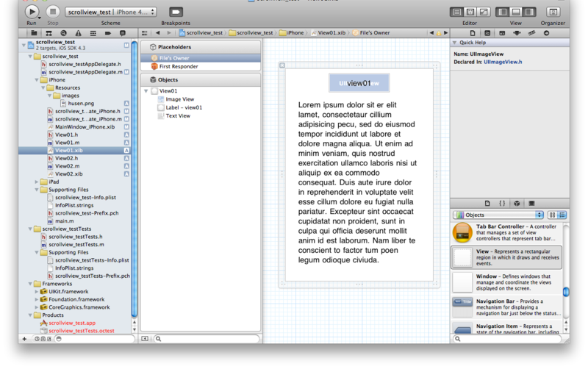Open the search navigator
This screenshot has width=588, height=369.
pos(63,33)
